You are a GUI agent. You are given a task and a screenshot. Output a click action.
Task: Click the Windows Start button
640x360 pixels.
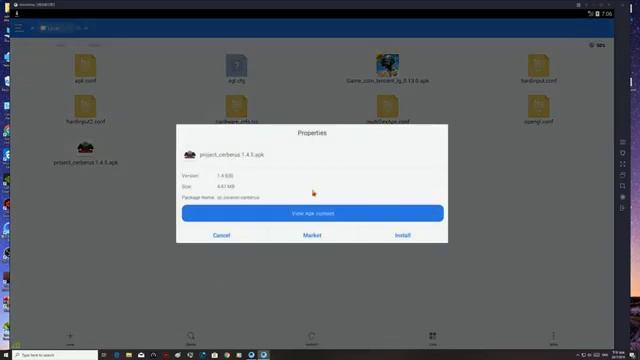click(6, 355)
